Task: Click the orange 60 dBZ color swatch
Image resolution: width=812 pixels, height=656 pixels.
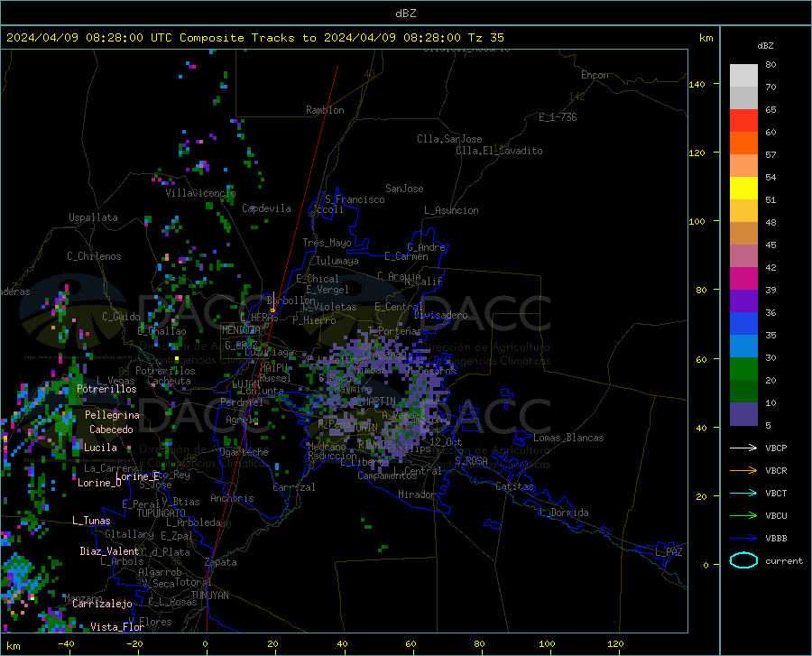Action: click(743, 143)
